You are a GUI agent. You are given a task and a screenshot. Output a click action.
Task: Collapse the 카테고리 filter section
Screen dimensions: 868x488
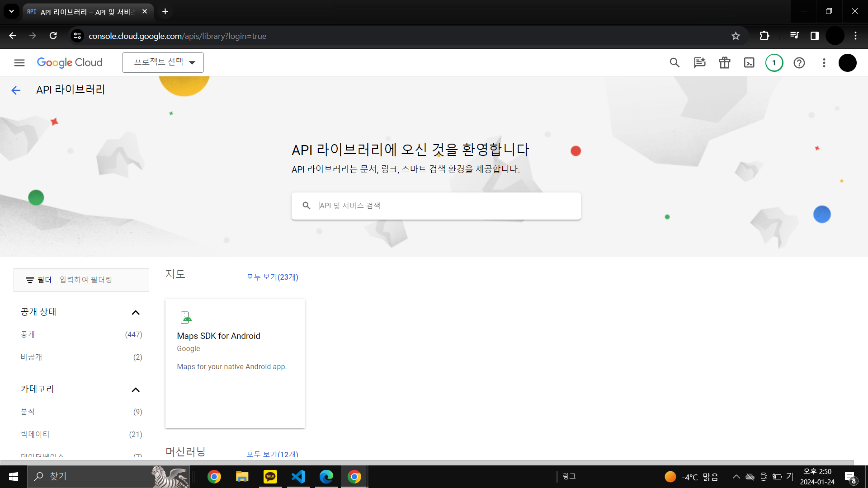tap(135, 390)
